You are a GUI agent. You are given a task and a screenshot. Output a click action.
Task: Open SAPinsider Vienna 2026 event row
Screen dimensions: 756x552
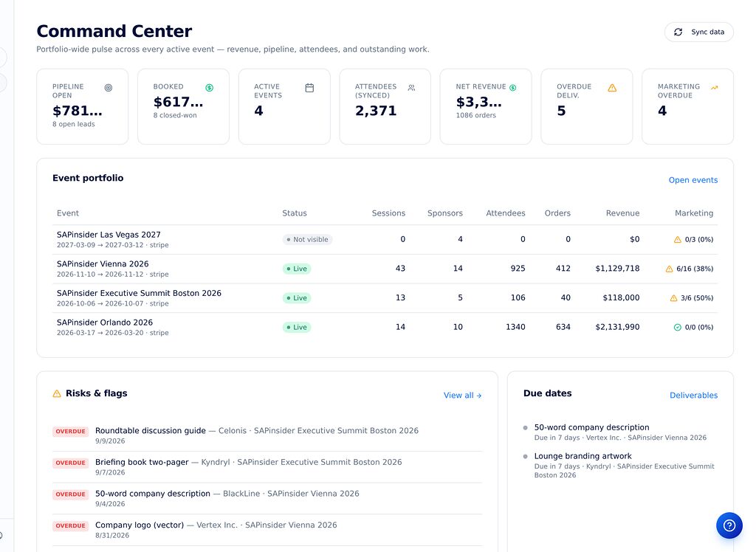pyautogui.click(x=385, y=269)
